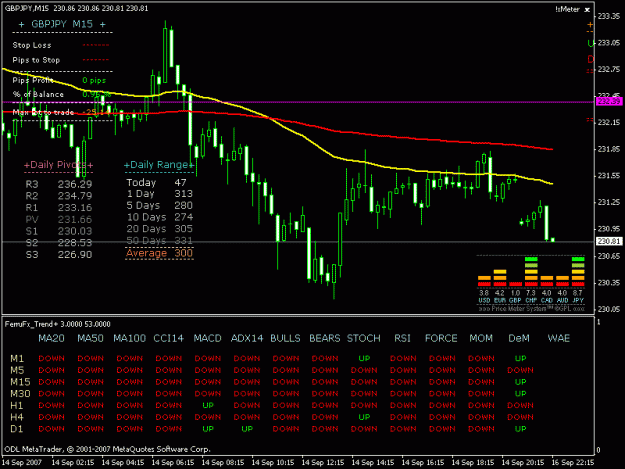Click the UP value in H1 MACD cell
The height and width of the screenshot is (469, 625).
tap(208, 405)
